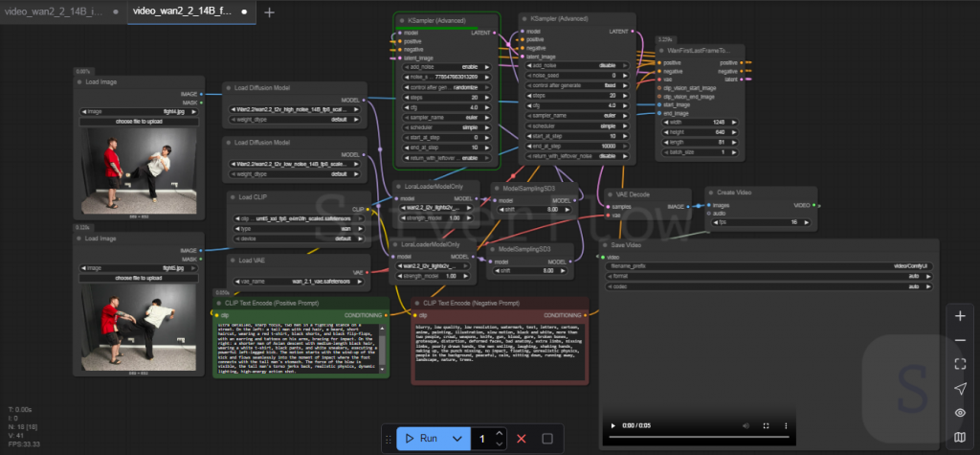Play the video in Save Video preview

[x=613, y=425]
